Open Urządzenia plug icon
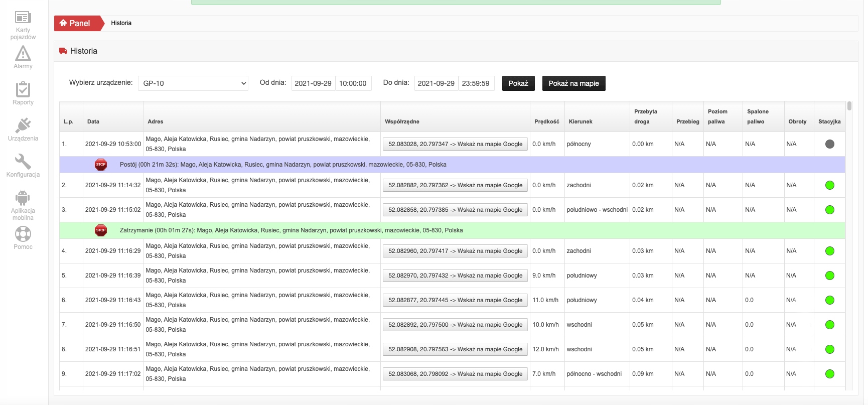The image size is (868, 405). pyautogui.click(x=23, y=125)
